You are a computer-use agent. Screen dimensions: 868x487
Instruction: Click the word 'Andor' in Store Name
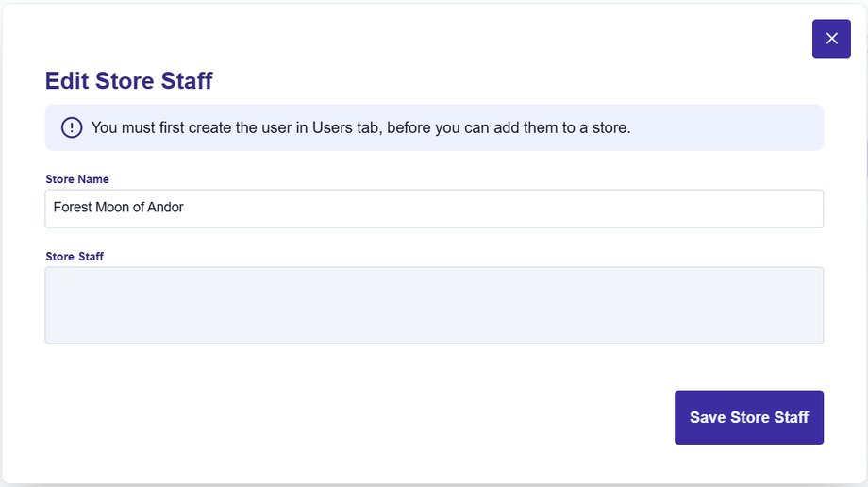tap(165, 208)
